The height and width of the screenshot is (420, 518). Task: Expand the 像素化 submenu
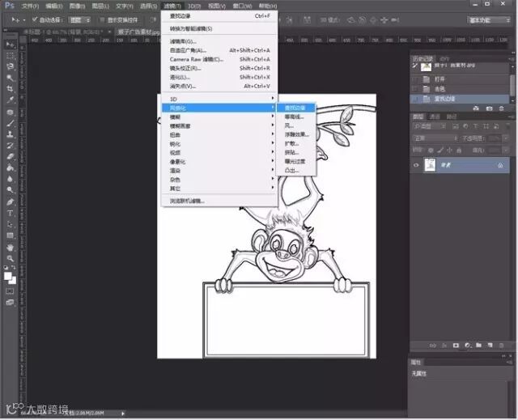(x=219, y=162)
